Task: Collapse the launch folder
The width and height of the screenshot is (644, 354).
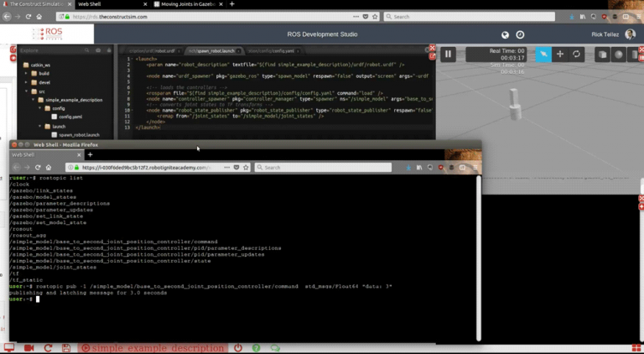Action: [x=40, y=127]
